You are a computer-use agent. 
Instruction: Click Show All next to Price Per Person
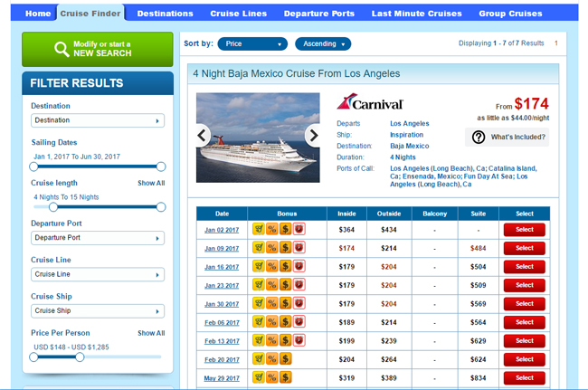pyautogui.click(x=151, y=333)
